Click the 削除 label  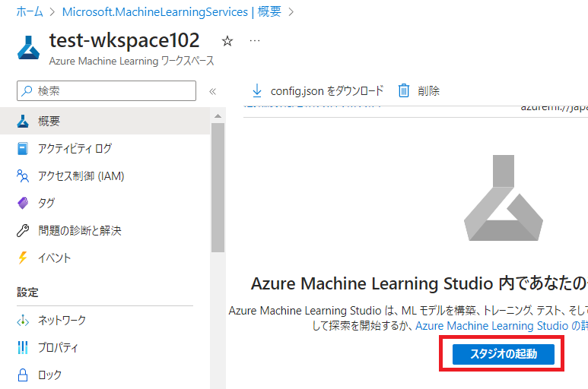pyautogui.click(x=428, y=91)
